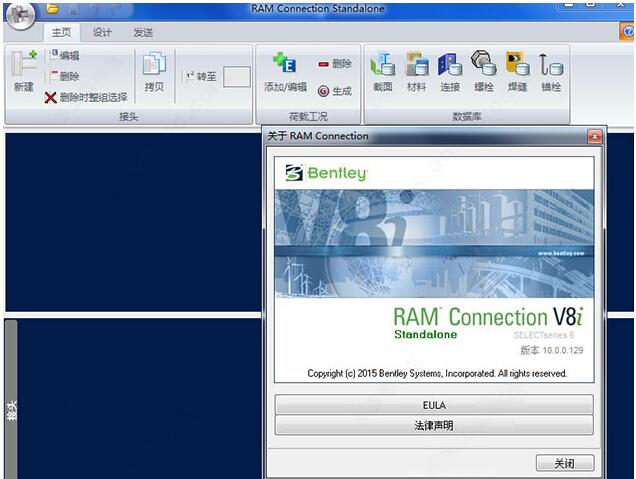Viewport: 636px width, 479px height.
Task: Click 删除 in the 接头 group
Action: tap(64, 76)
